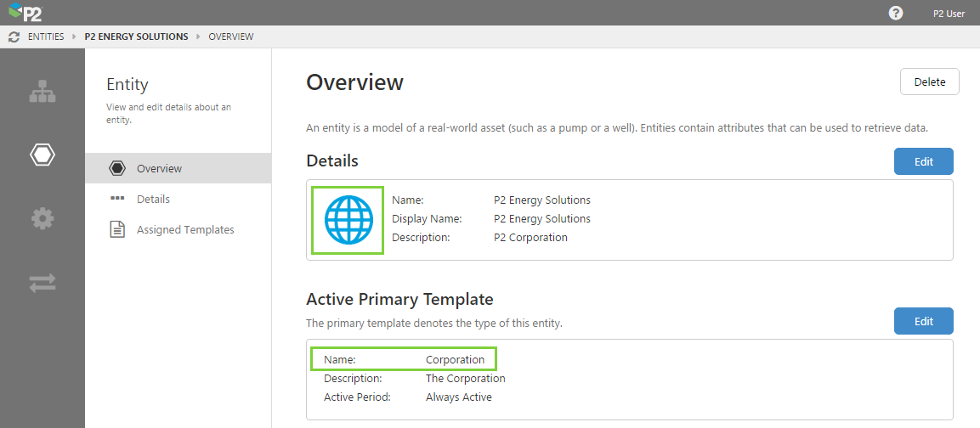The image size is (980, 428).
Task: Click the two-way arrows icon in sidebar
Action: (42, 283)
